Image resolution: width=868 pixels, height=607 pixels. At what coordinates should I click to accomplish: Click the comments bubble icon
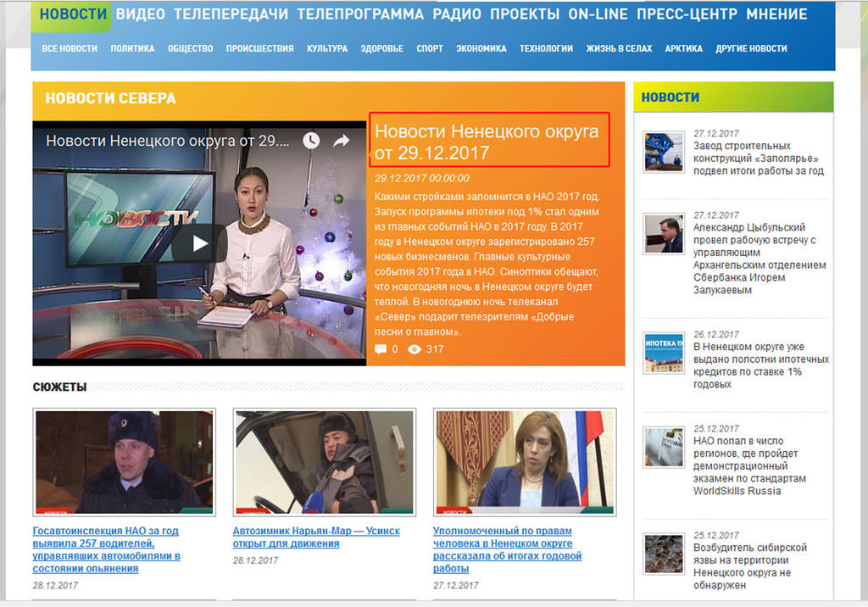[x=381, y=349]
